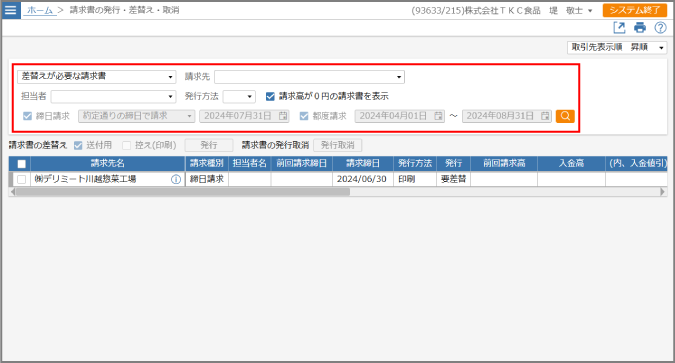Select the デリミート川越惣菜工場 row checkbox
675x363 pixels.
(22, 179)
